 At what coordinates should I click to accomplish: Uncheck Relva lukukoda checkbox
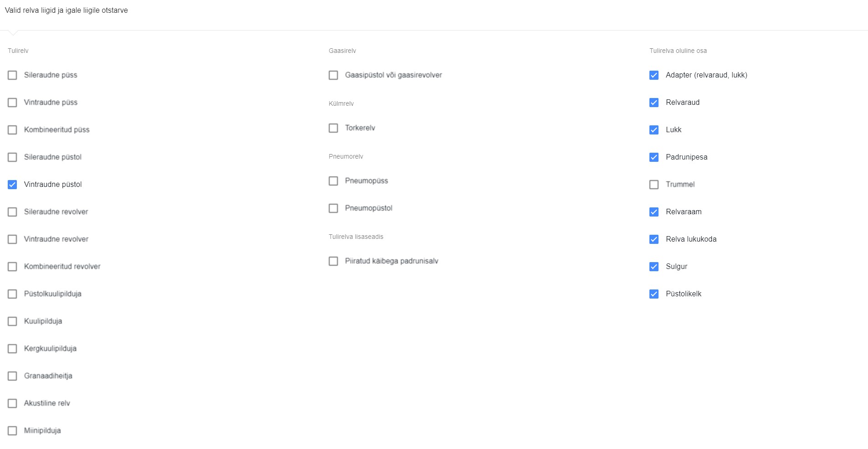(x=654, y=239)
